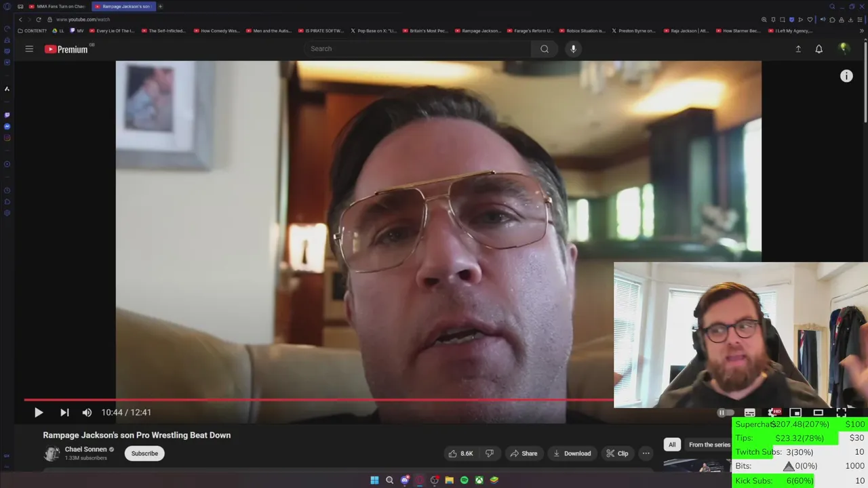Screen dimensions: 868x488
Task: Open Xbox app from taskbar
Action: [x=479, y=480]
